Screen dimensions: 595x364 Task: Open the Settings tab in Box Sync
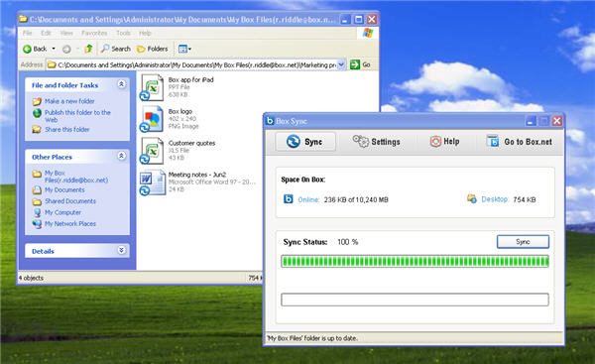pyautogui.click(x=377, y=142)
